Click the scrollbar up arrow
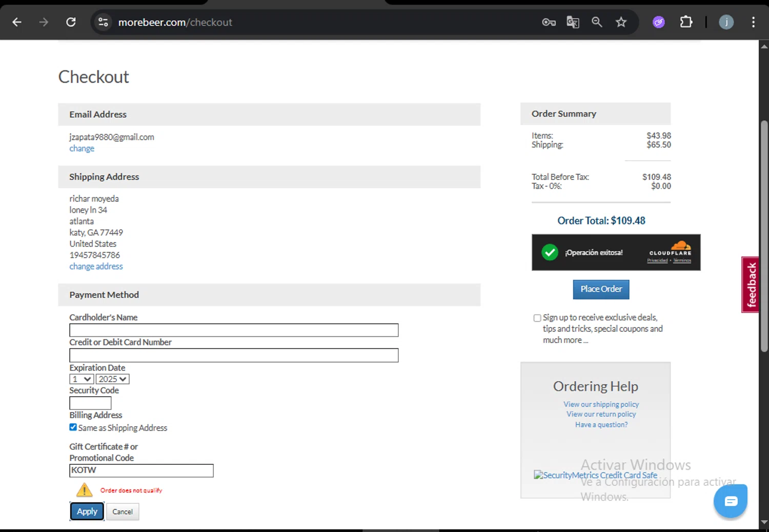Screen dimensions: 769x532 764,46
